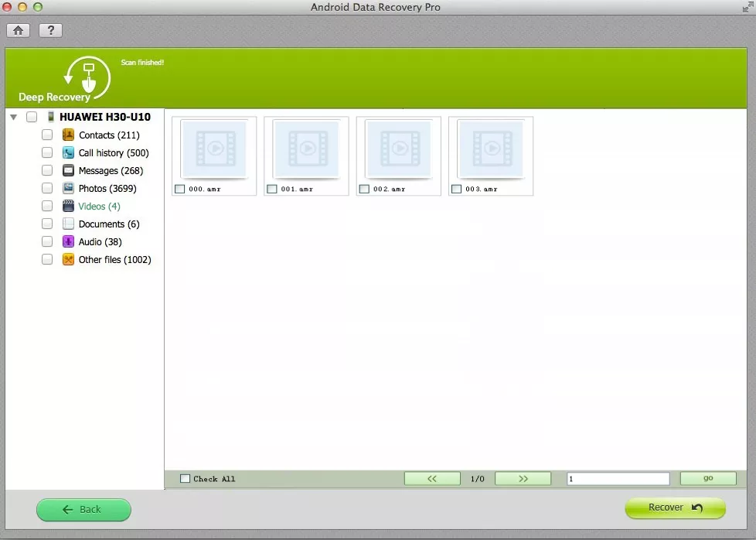Click the Call history phone icon

click(69, 152)
